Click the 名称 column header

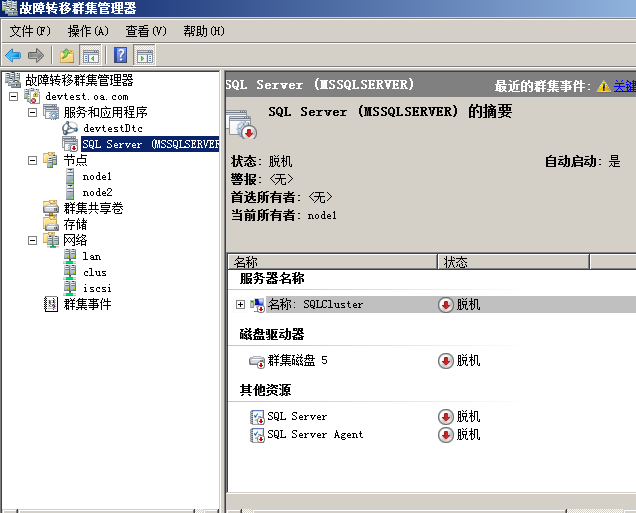click(x=333, y=262)
